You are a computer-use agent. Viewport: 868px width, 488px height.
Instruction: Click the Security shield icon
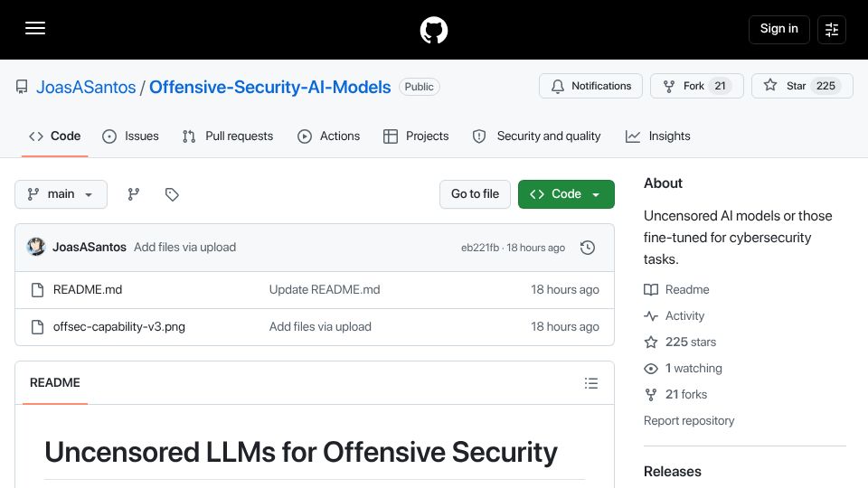coord(479,136)
